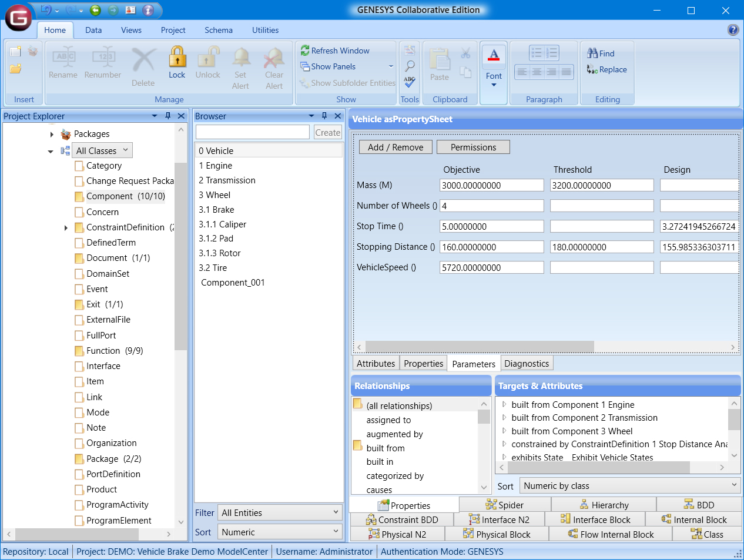Select the Lock tool in the Manage group

177,65
